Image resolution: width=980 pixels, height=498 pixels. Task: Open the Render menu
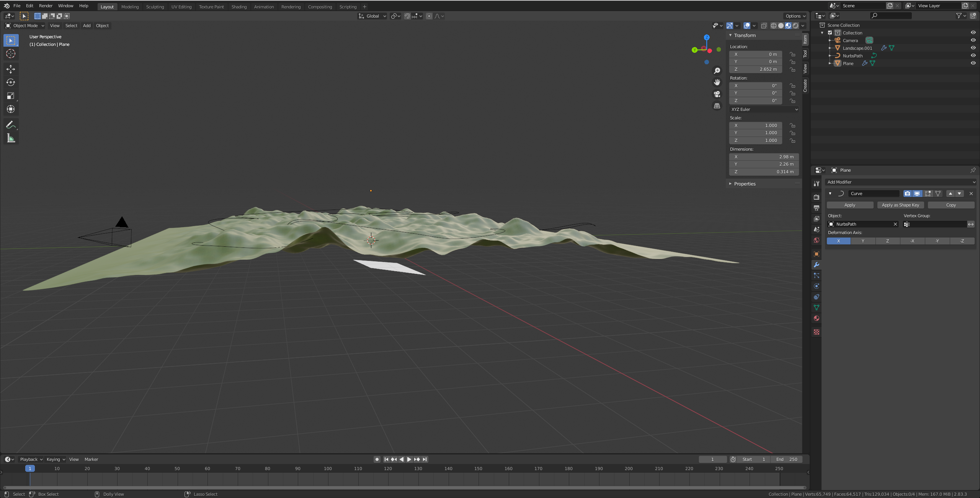(x=46, y=6)
